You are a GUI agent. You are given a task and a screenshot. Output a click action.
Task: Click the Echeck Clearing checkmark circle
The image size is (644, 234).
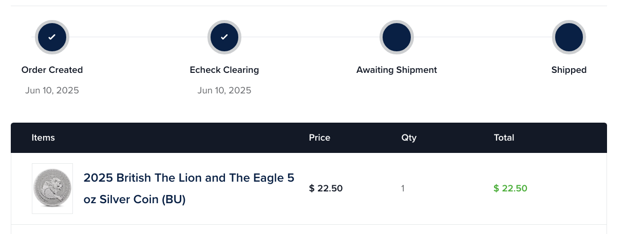click(x=224, y=37)
